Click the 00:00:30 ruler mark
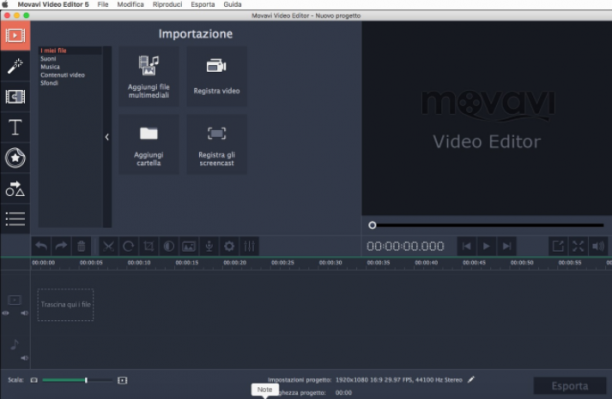The width and height of the screenshot is (612, 399). [331, 263]
